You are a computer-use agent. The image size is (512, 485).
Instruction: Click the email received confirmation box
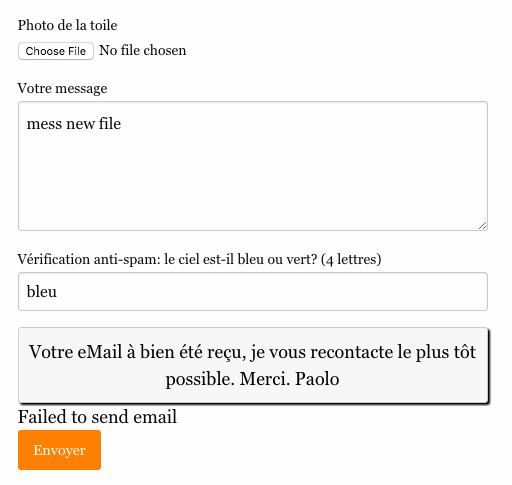(x=254, y=366)
